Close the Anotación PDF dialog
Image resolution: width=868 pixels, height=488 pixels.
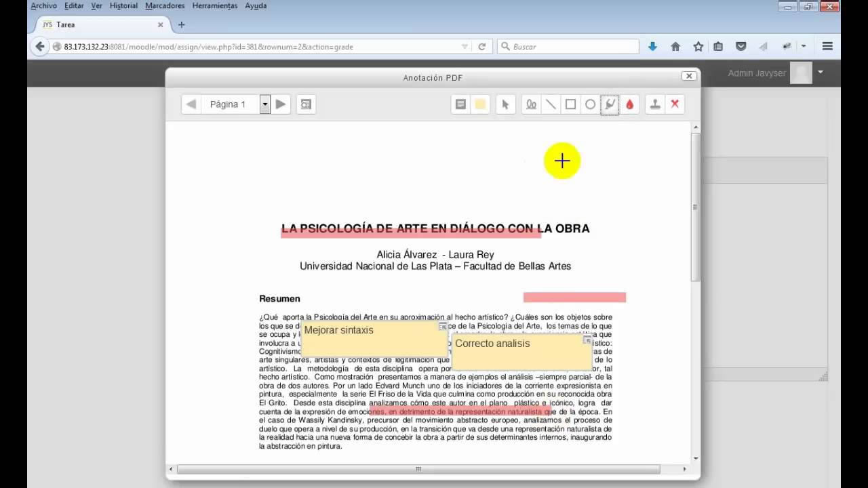[689, 76]
